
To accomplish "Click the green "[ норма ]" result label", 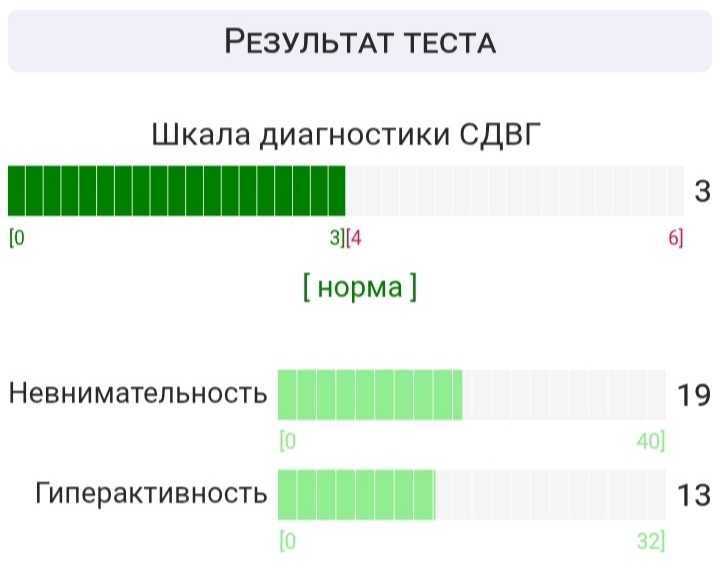I will click(x=360, y=287).
